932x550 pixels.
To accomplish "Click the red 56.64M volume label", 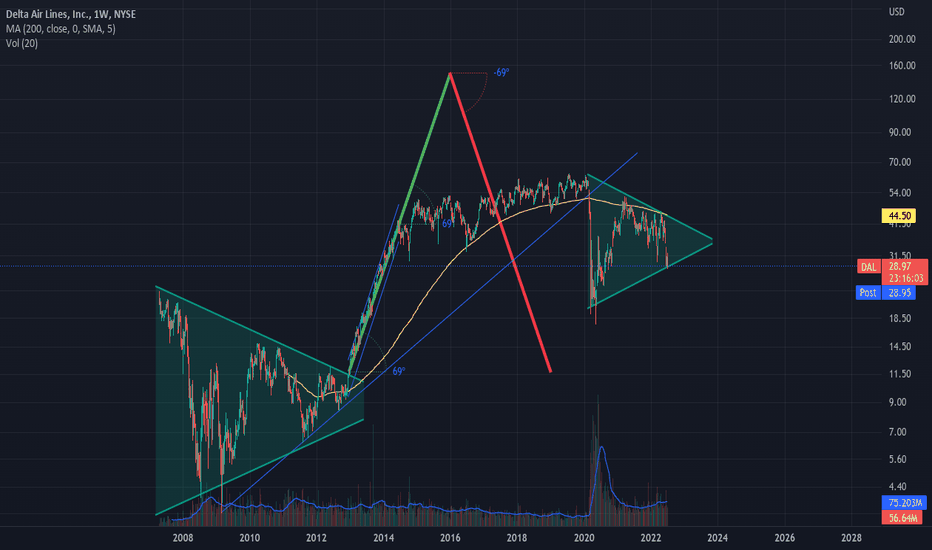I will (902, 518).
